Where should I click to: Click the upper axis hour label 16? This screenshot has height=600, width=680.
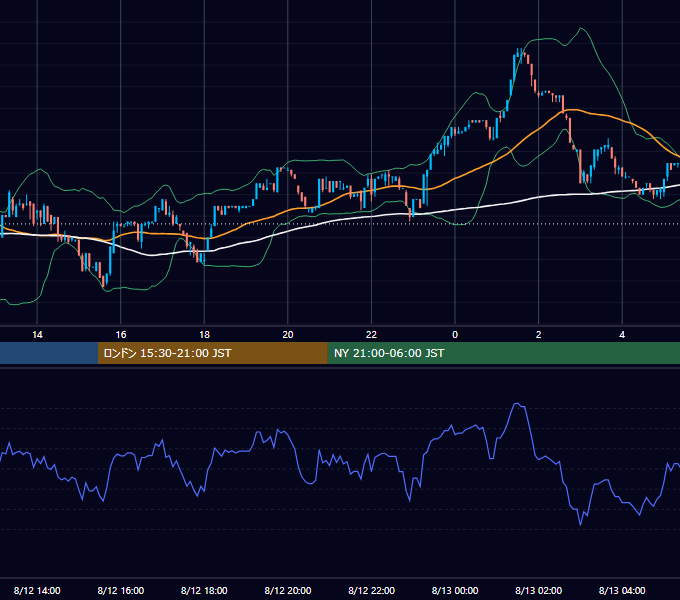pyautogui.click(x=121, y=335)
